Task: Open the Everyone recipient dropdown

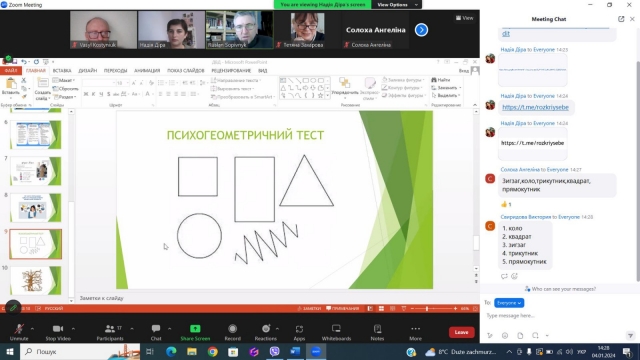Action: [x=509, y=303]
